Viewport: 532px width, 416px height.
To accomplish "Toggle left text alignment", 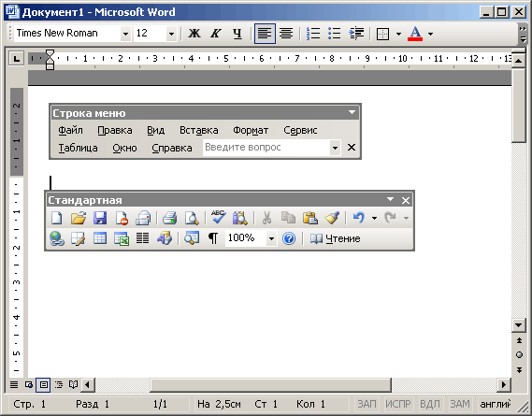I will point(265,34).
